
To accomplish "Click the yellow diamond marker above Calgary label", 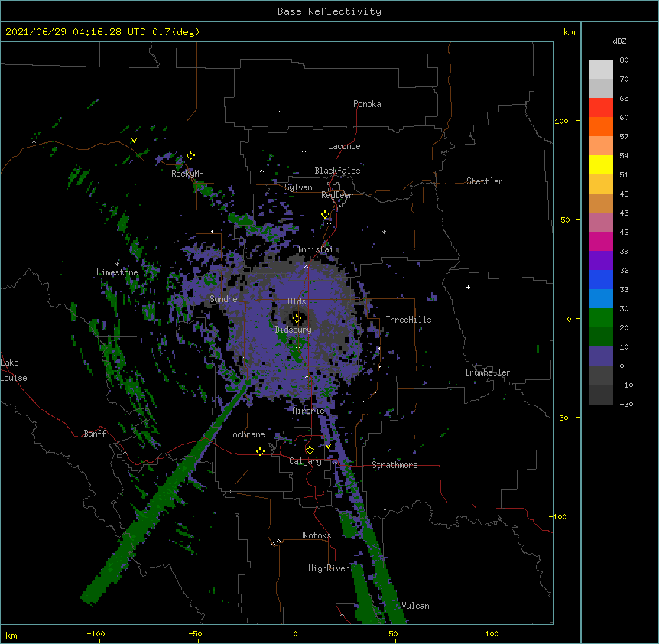I will 310,450.
